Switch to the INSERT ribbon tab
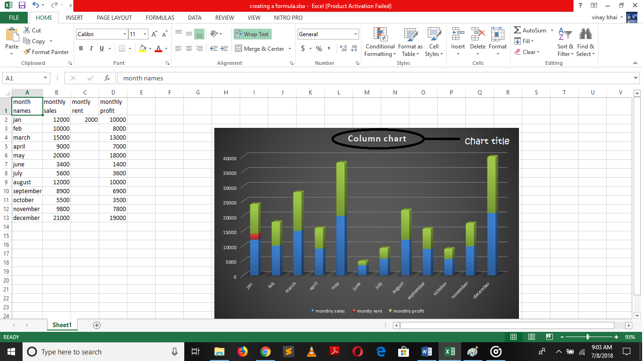Viewport: 644px width, 361px height. coord(74,18)
